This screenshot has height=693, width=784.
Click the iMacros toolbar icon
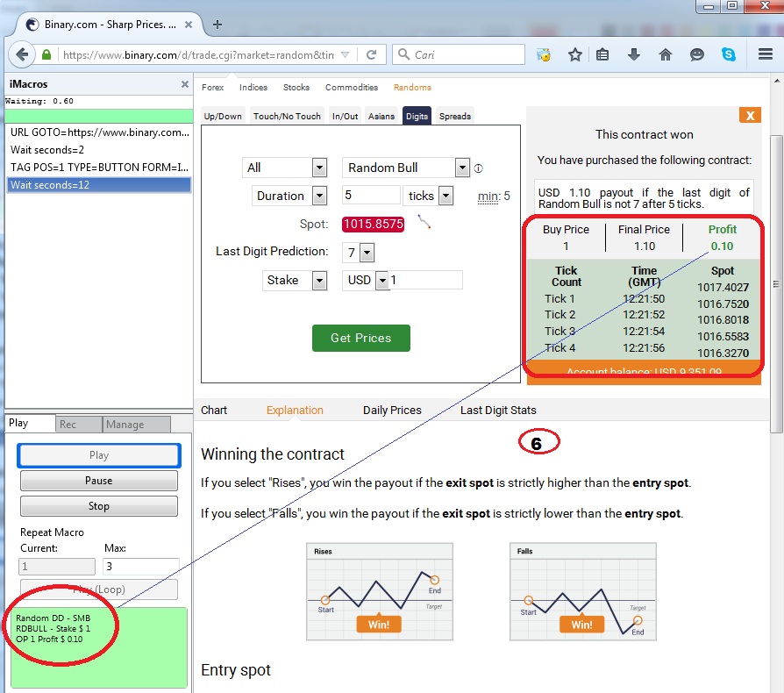point(544,54)
